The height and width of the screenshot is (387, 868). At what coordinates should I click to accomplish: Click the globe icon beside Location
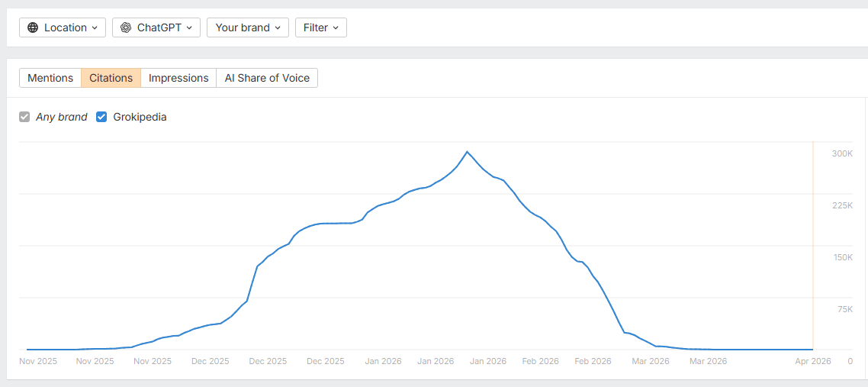(x=33, y=27)
